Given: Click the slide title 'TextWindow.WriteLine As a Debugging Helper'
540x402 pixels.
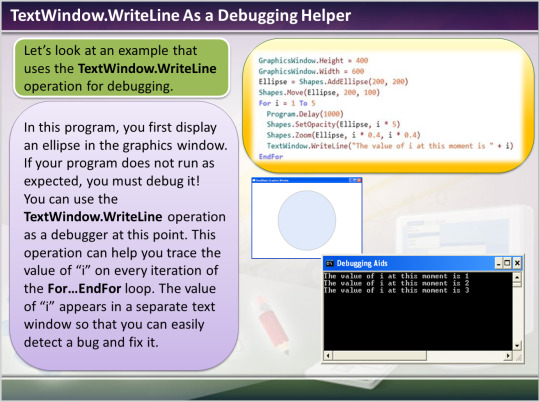Looking at the screenshot, I should point(180,16).
